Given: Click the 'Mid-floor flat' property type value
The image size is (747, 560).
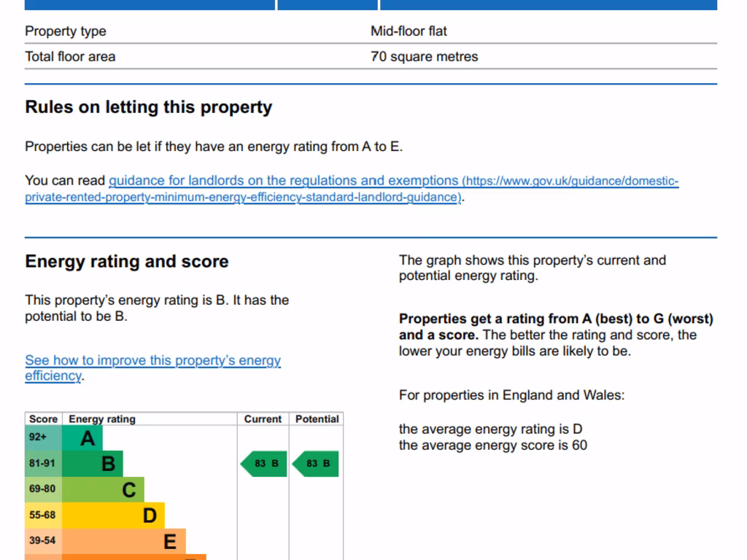Looking at the screenshot, I should (x=409, y=31).
